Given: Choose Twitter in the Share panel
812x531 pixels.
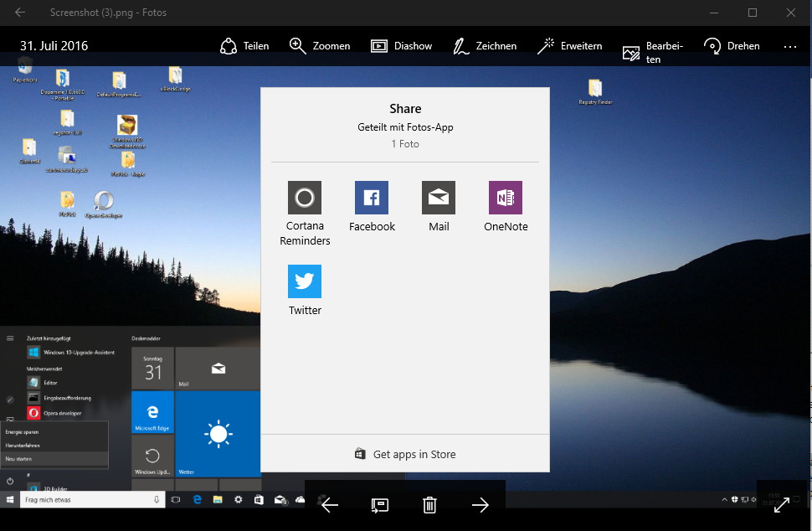Looking at the screenshot, I should coord(305,290).
